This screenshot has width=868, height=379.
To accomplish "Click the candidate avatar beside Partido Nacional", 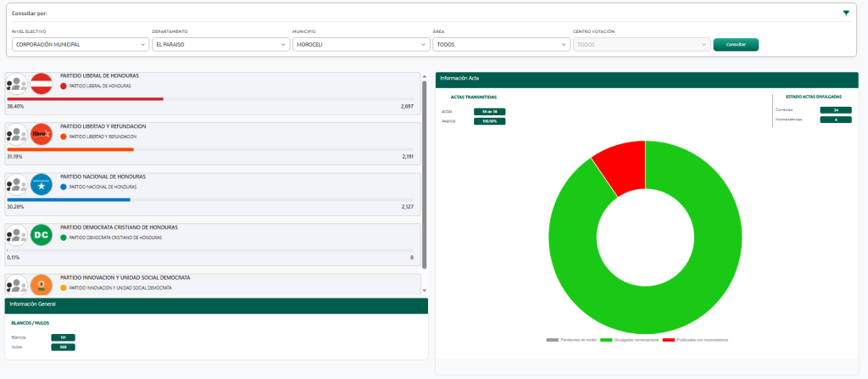I will pyautogui.click(x=17, y=184).
